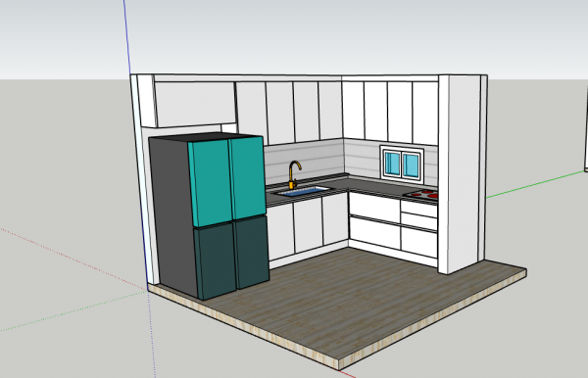Click the blue vertical axis line at top
The width and height of the screenshot is (588, 378).
[126, 35]
